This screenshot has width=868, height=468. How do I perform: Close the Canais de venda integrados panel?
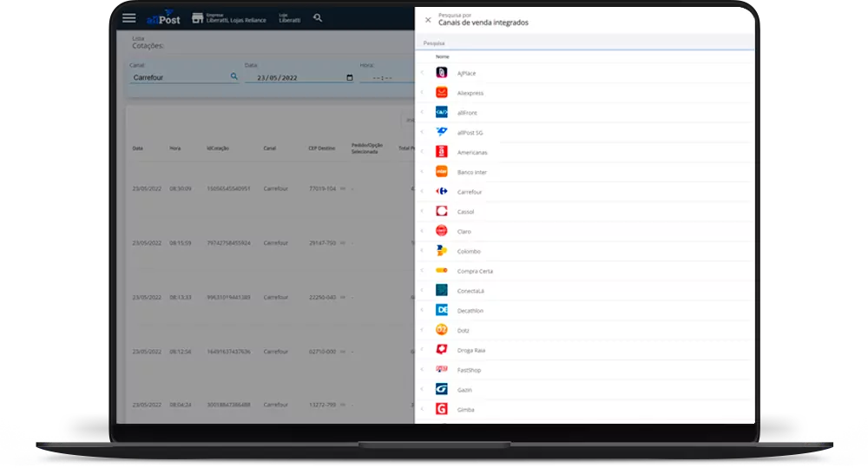[428, 19]
